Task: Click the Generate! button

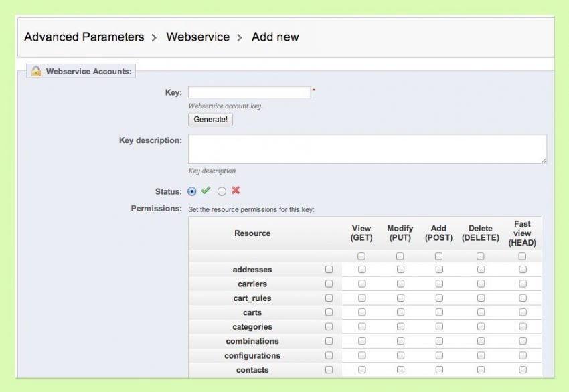Action: 210,120
